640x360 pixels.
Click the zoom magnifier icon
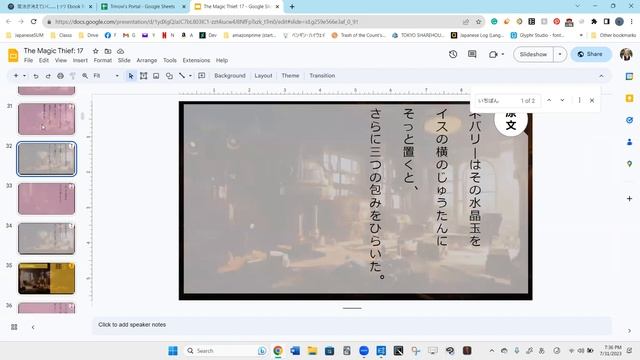pyautogui.click(x=85, y=76)
